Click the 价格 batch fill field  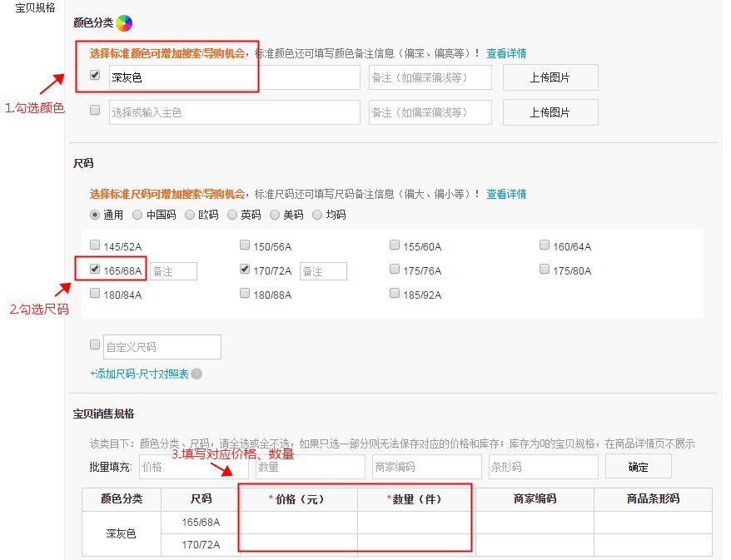191,467
